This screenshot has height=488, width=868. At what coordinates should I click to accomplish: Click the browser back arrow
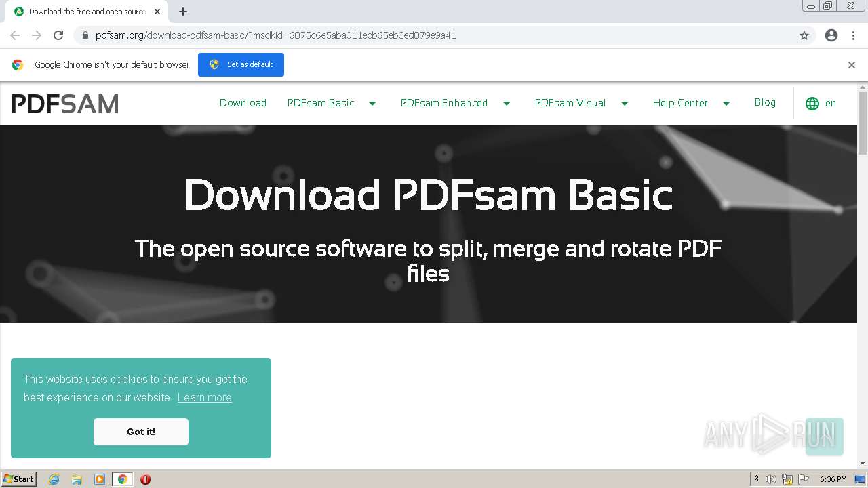[15, 35]
